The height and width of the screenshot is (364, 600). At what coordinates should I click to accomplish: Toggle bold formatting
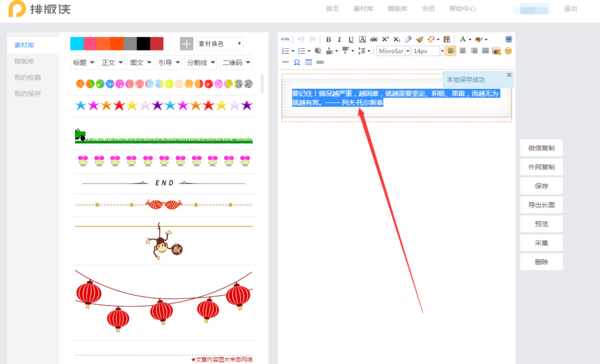(x=328, y=39)
